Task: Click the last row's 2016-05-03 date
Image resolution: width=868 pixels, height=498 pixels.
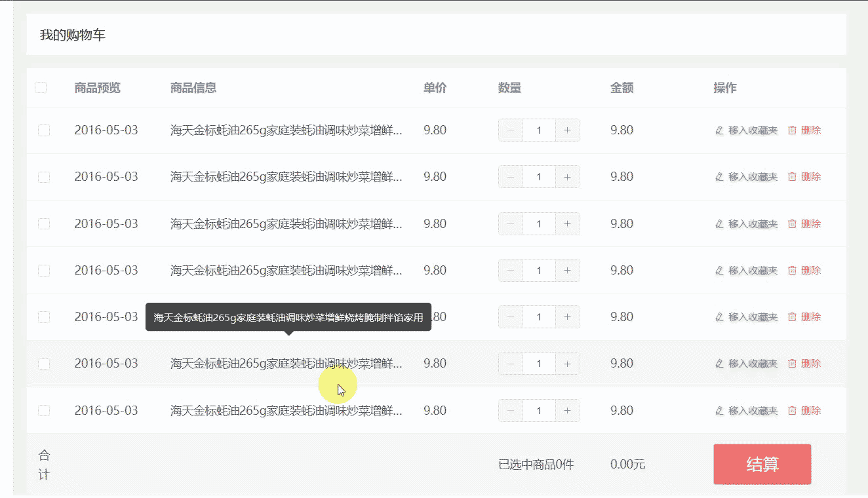Action: tap(106, 410)
